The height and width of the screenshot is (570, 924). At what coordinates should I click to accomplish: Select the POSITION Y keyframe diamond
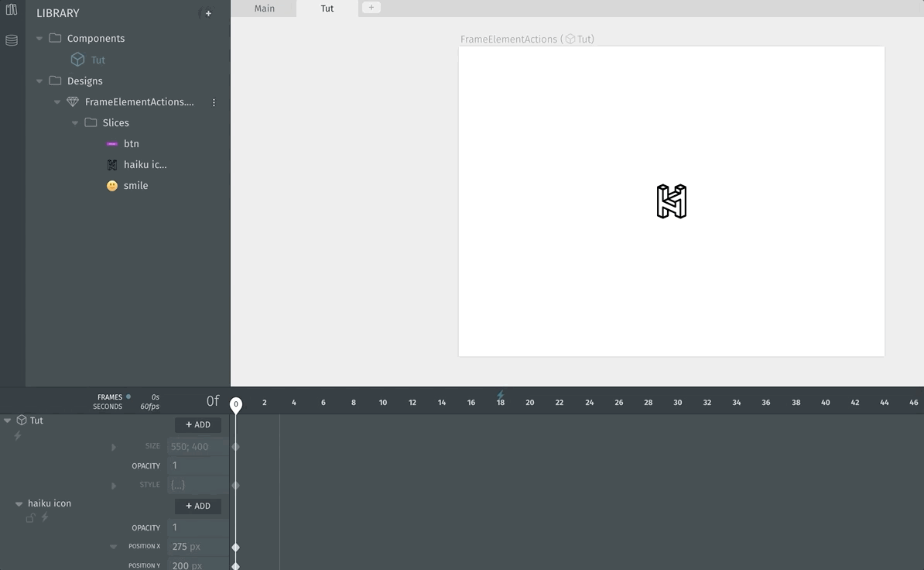tap(236, 566)
